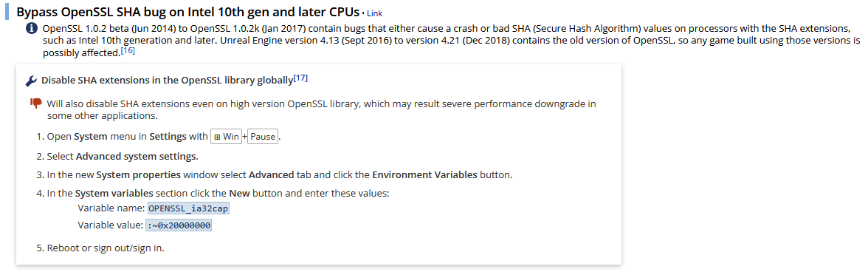Click the bold New button text

(239, 194)
